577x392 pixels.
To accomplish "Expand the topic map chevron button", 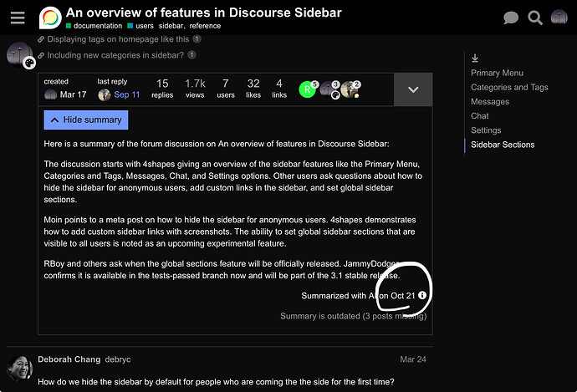I will (413, 89).
